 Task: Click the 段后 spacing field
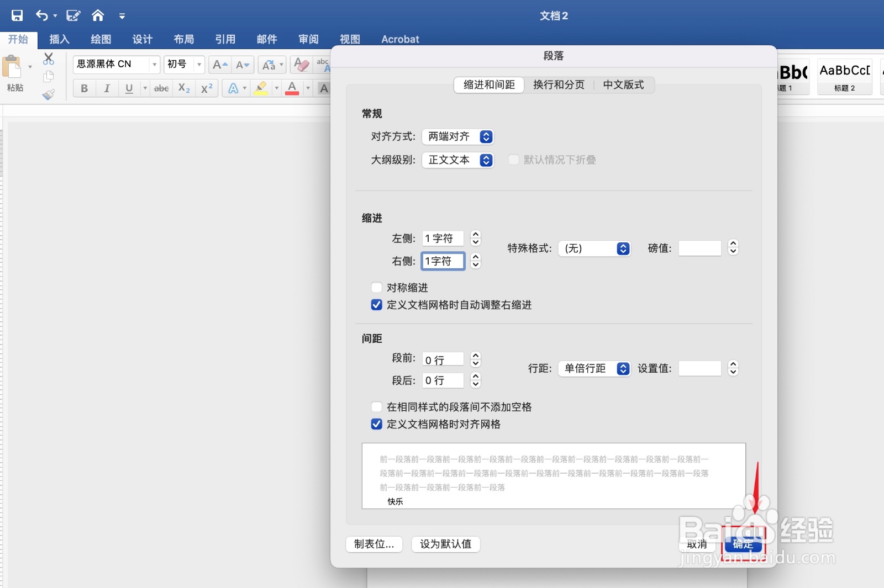(443, 380)
